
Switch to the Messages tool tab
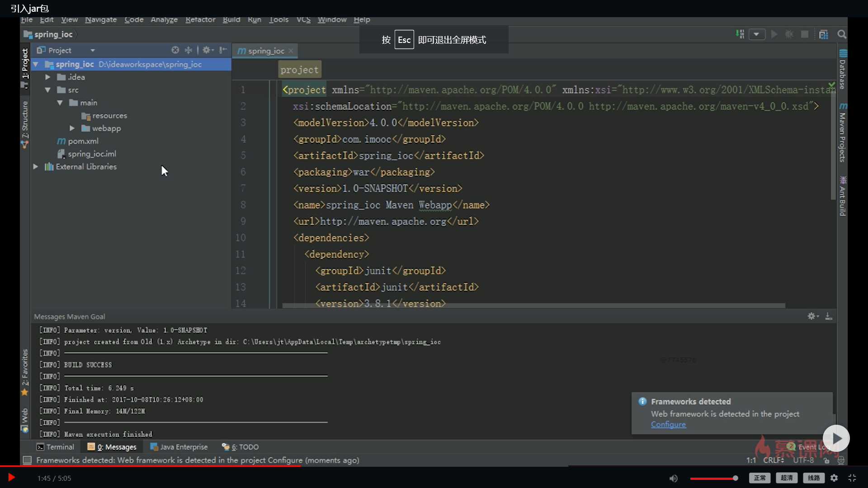click(x=112, y=447)
